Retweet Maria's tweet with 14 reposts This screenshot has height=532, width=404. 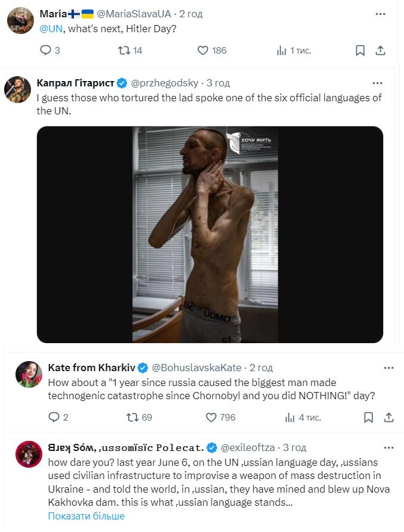(x=124, y=51)
